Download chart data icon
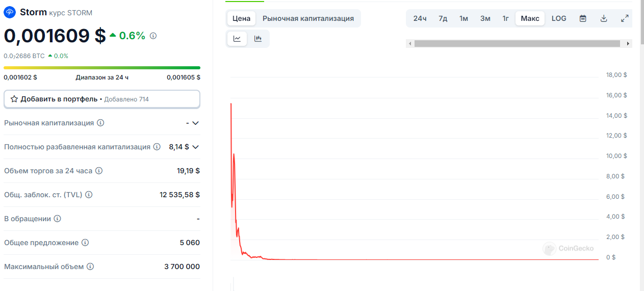Screen dimensions: 644x291 click(604, 18)
